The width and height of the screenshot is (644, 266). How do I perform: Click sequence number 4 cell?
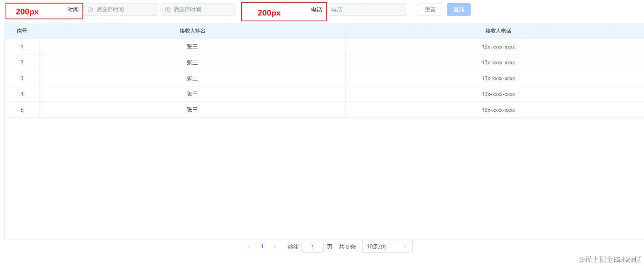click(x=22, y=94)
